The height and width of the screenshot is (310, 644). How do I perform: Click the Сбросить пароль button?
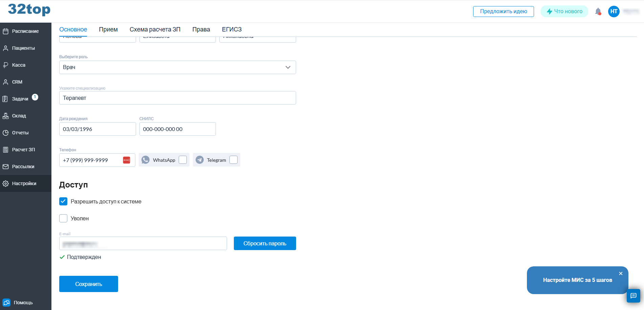coord(265,243)
